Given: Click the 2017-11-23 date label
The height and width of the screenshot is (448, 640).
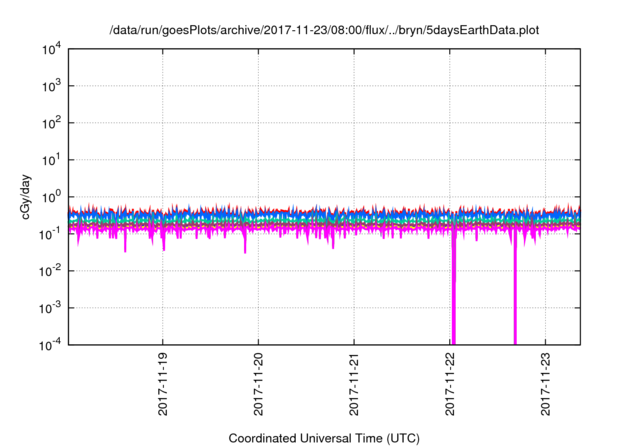Looking at the screenshot, I should click(x=545, y=384).
